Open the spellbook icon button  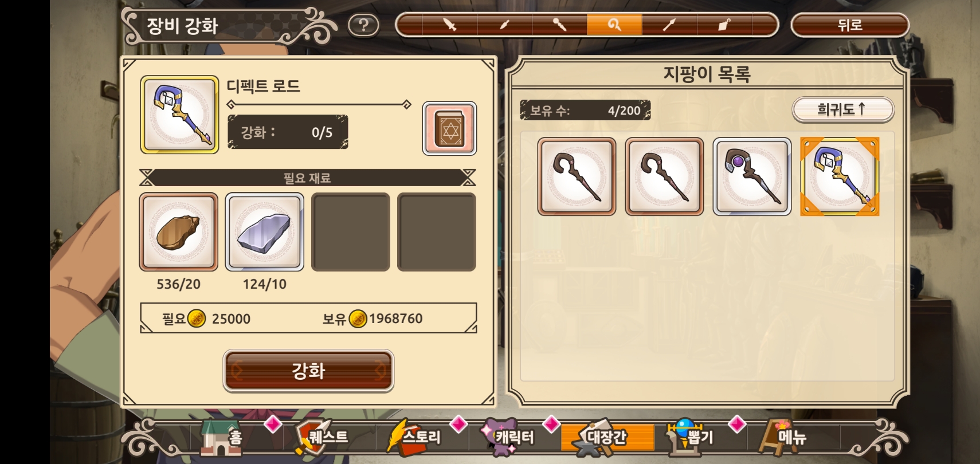[x=449, y=129]
